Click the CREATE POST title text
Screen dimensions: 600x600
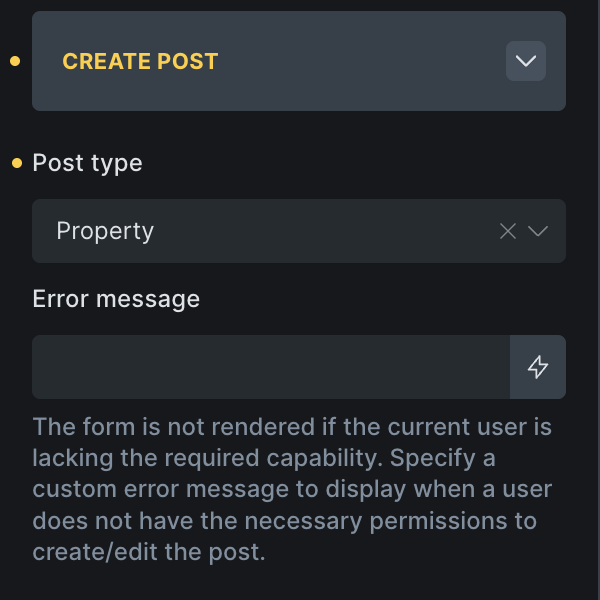click(x=140, y=61)
